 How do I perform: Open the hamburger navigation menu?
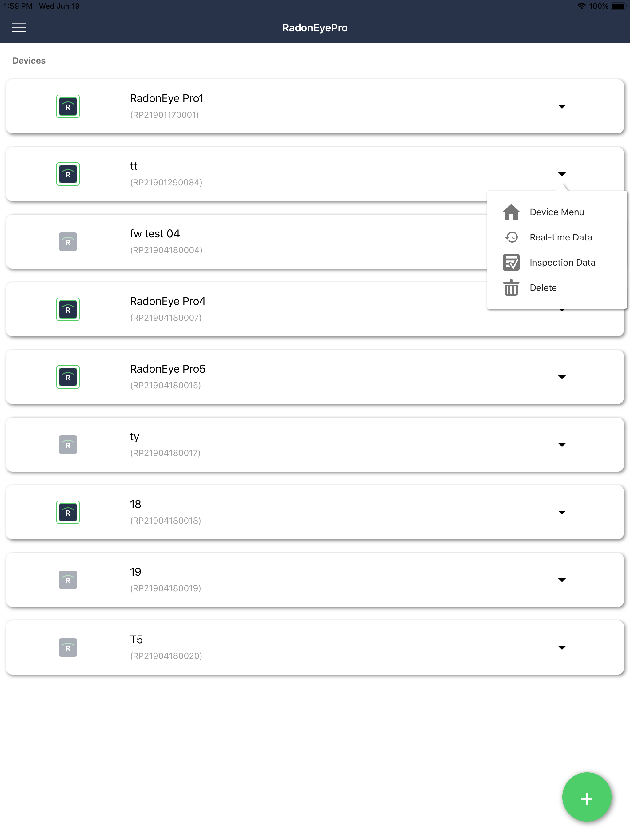pos(19,27)
